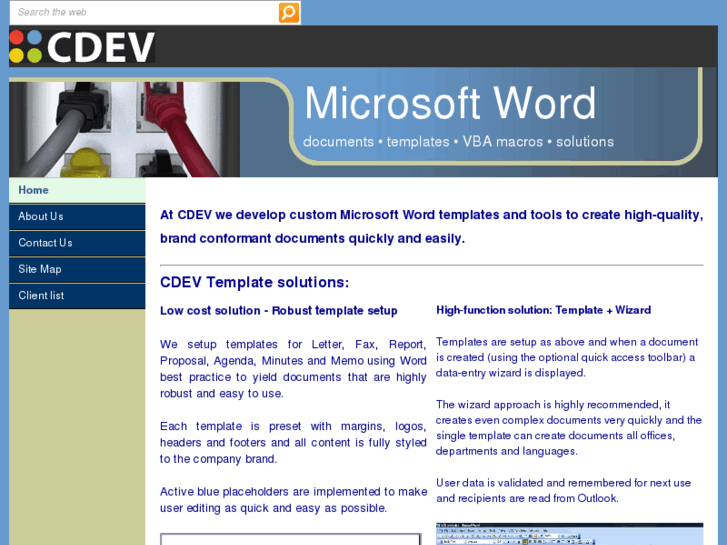The width and height of the screenshot is (727, 545).
Task: Open the Site Map link
Action: 77,269
